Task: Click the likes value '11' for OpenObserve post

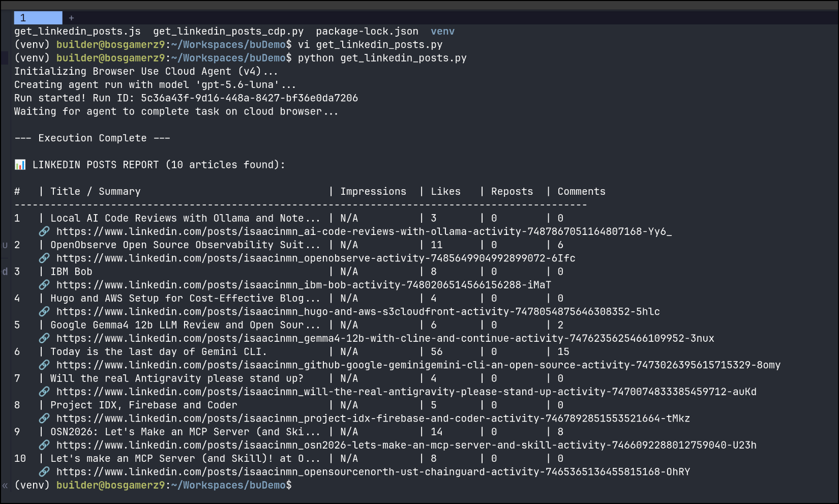Action: click(x=437, y=245)
